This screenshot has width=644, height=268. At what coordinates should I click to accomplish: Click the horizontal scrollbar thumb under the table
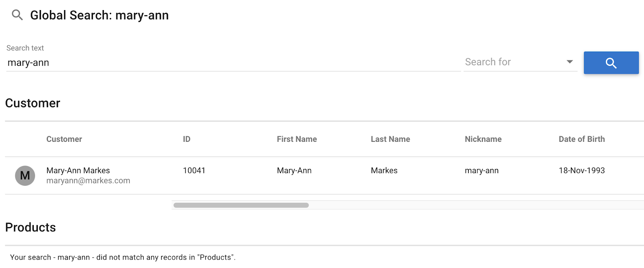[241, 205]
